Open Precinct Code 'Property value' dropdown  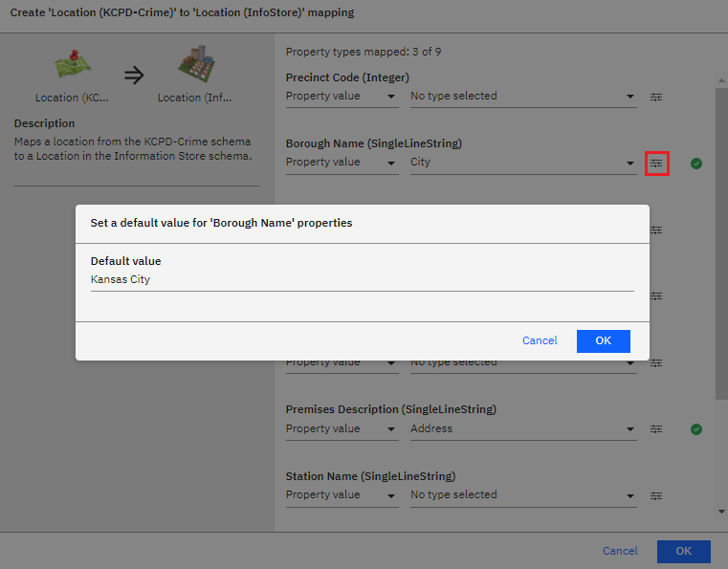click(x=342, y=97)
